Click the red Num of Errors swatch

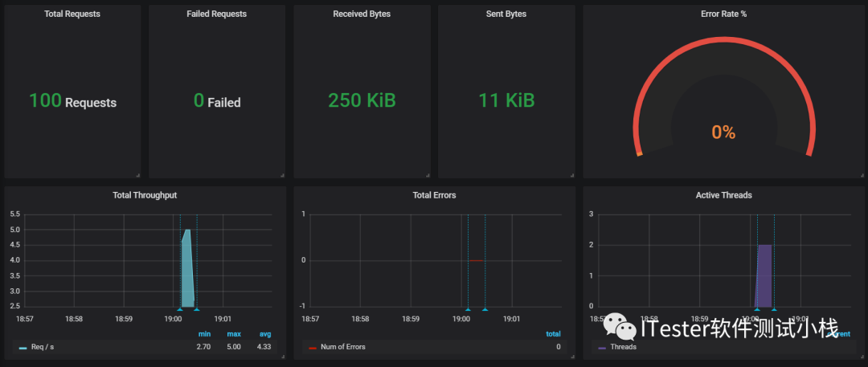point(313,348)
